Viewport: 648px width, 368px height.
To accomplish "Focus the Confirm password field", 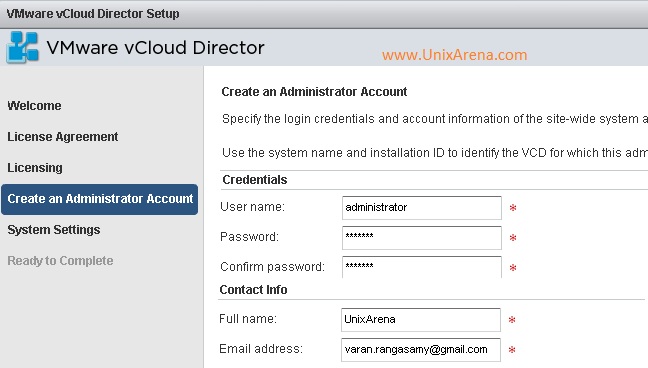I will 422,267.
